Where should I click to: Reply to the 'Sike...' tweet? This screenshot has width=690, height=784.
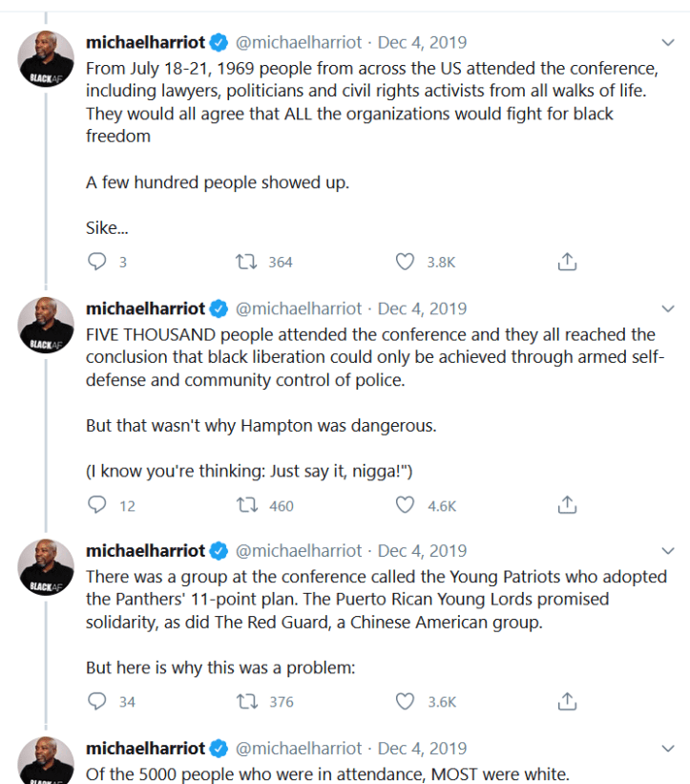(x=96, y=262)
